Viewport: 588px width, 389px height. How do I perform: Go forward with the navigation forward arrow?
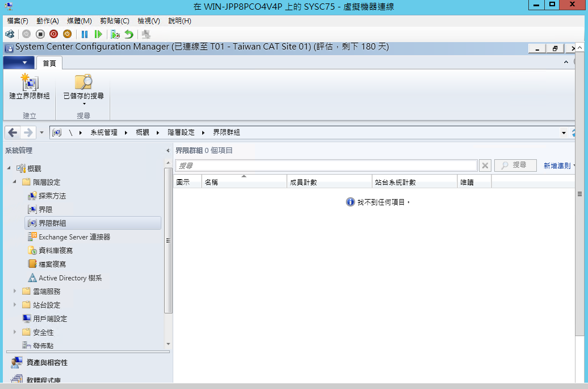coord(28,133)
